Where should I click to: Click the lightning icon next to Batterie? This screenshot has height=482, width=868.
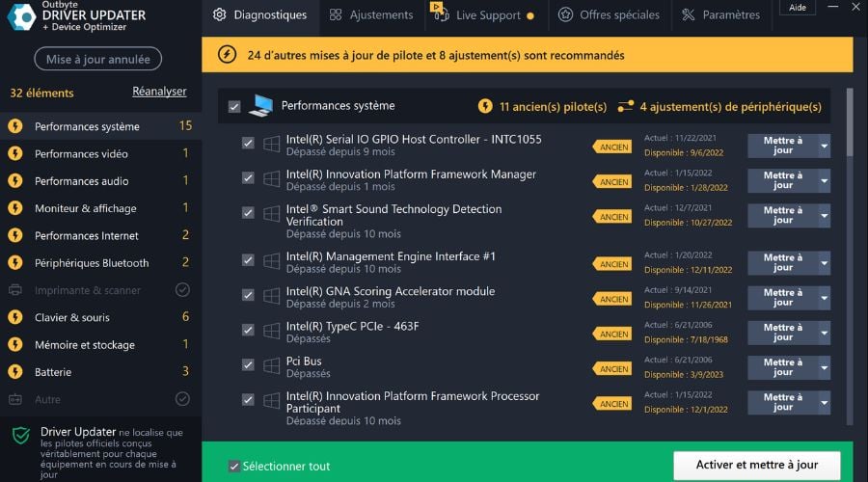pos(15,372)
